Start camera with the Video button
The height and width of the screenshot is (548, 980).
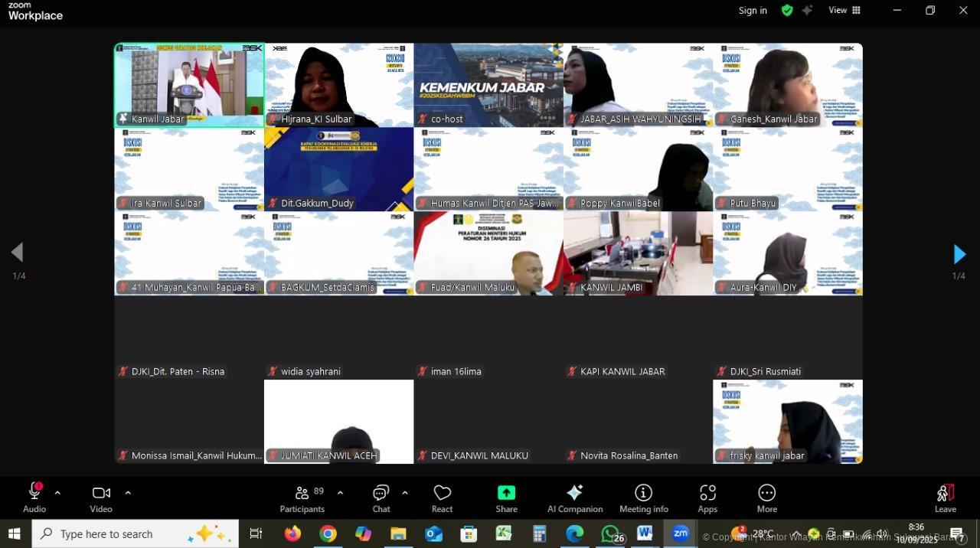pyautogui.click(x=101, y=497)
